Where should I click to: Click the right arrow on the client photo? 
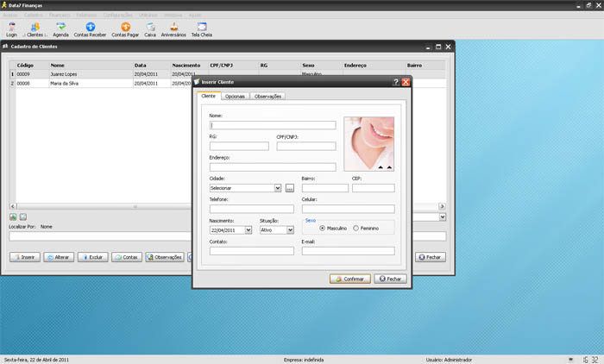pos(389,167)
